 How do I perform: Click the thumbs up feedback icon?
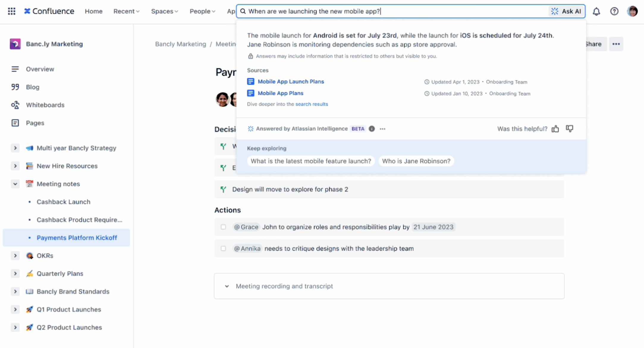(555, 129)
